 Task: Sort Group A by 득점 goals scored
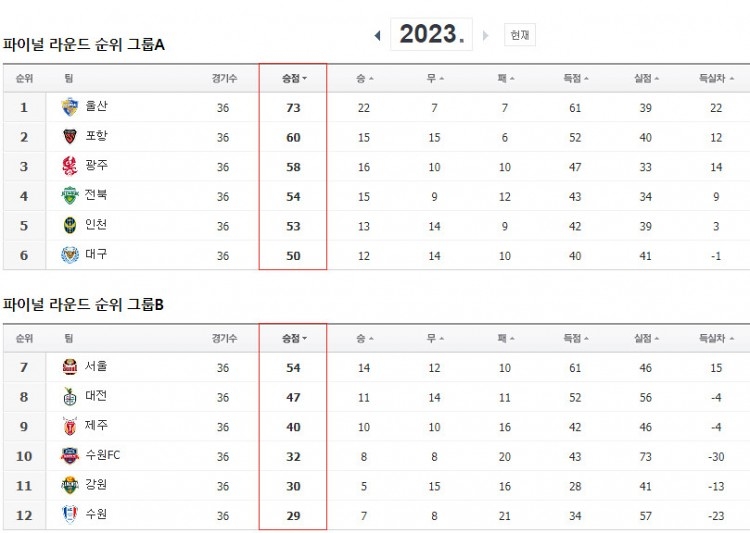pyautogui.click(x=575, y=78)
